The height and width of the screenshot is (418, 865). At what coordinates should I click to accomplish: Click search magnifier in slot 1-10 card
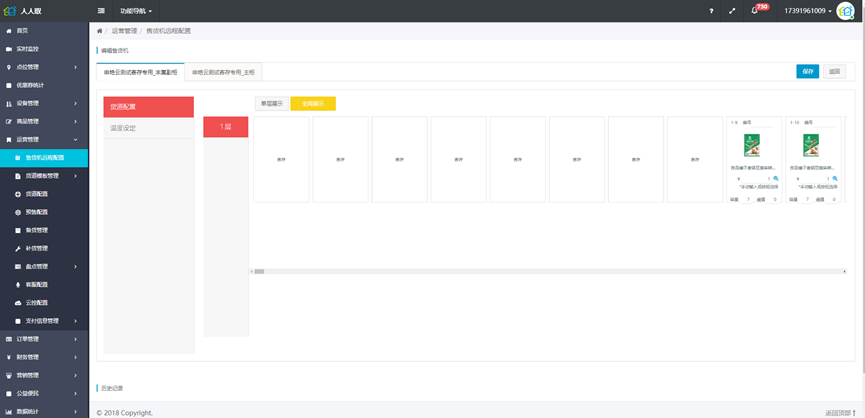pos(835,179)
